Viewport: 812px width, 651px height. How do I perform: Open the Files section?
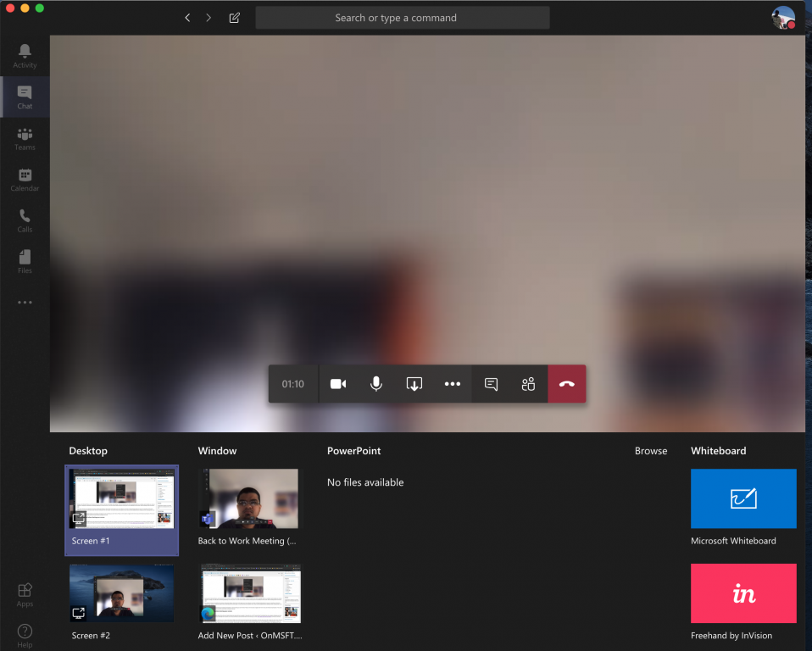point(25,262)
